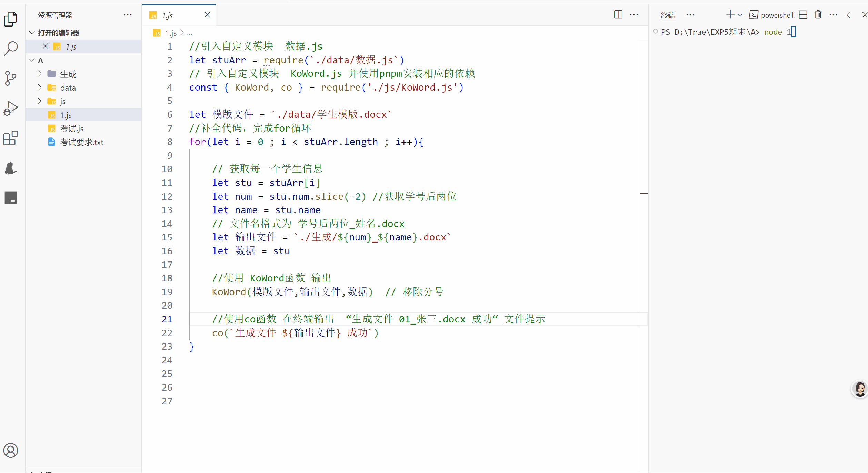Open 考试要求.txt in the file tree
Image resolution: width=868 pixels, height=473 pixels.
pyautogui.click(x=82, y=142)
